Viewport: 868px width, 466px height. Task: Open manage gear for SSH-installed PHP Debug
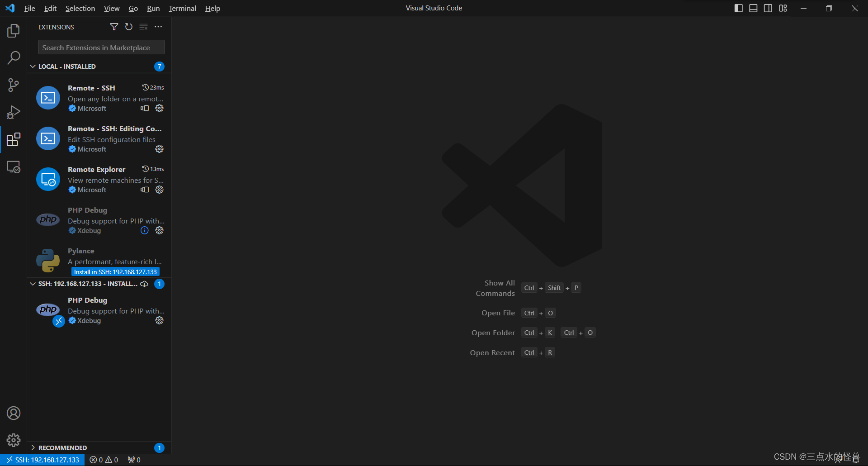(160, 320)
